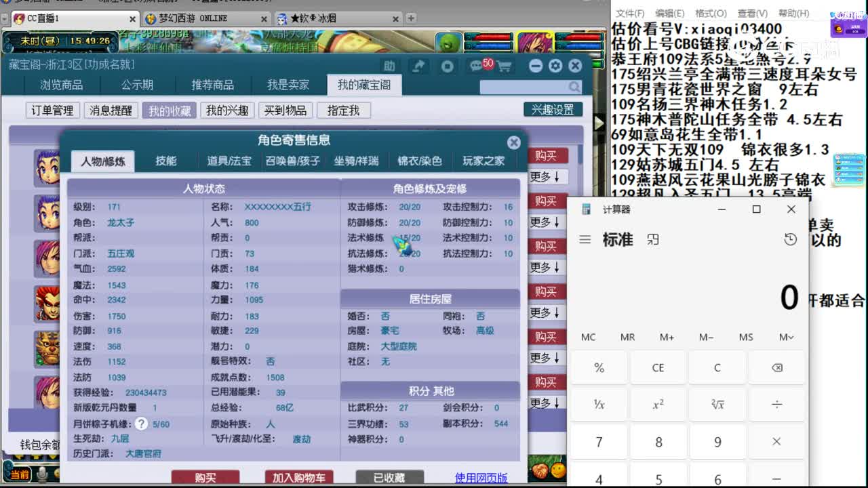Click the round record icon in 藏宝阁 header
The image size is (868, 488).
[x=448, y=66]
